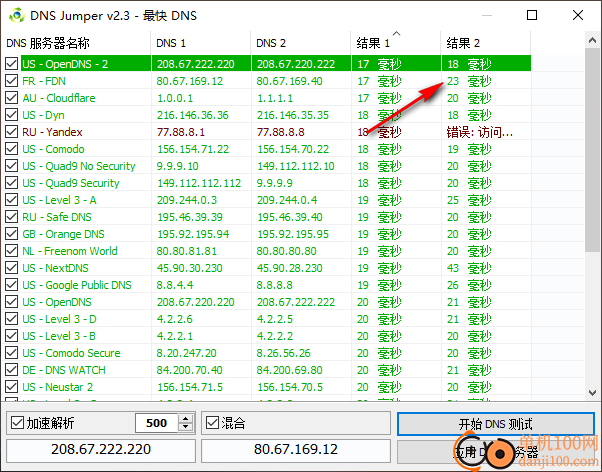Close the DNS Jumper window

[578, 15]
